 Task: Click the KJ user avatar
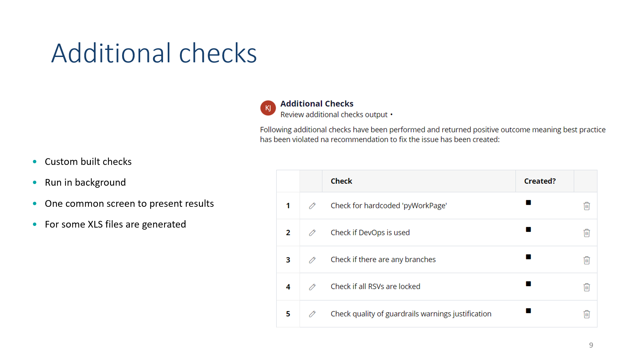268,108
